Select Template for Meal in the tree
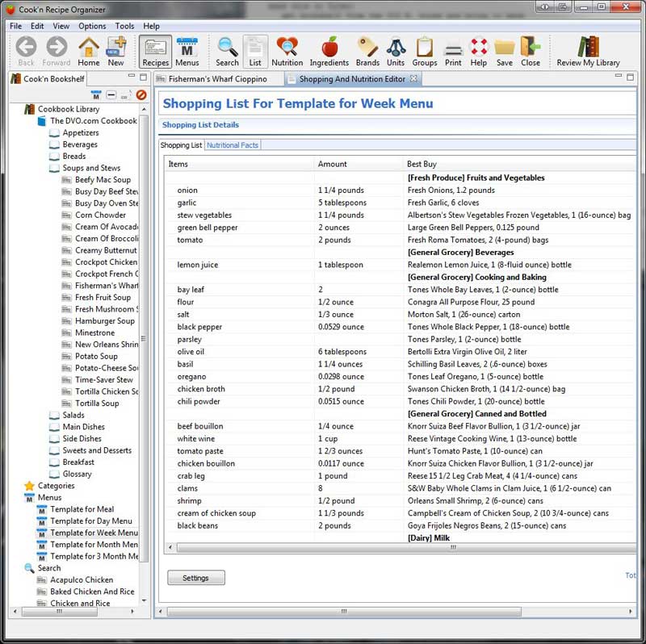Screen dimensions: 646x644 tap(82, 509)
